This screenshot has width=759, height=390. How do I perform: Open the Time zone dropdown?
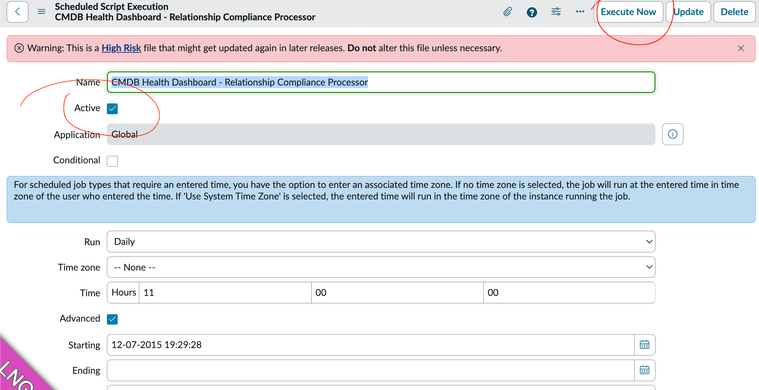[381, 267]
